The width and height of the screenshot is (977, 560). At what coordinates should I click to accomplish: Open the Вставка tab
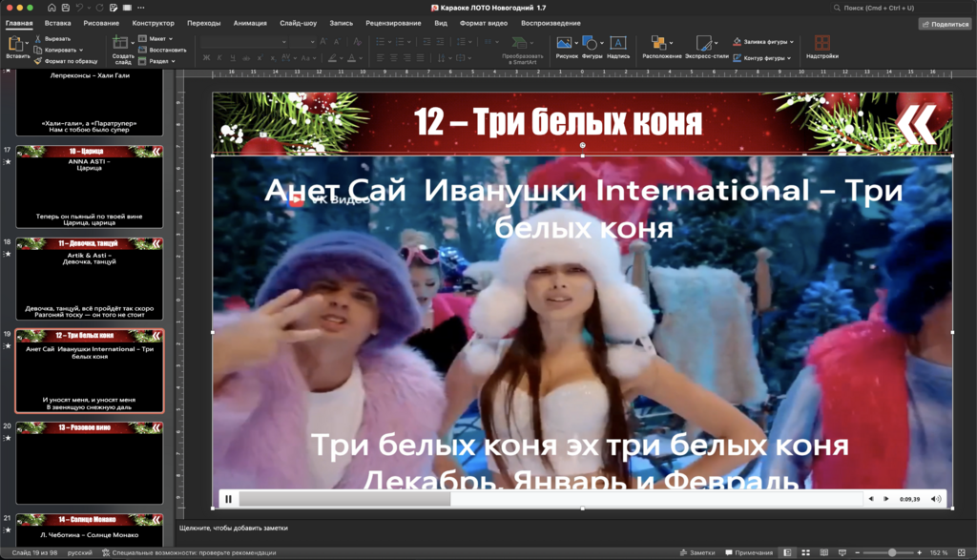tap(57, 23)
